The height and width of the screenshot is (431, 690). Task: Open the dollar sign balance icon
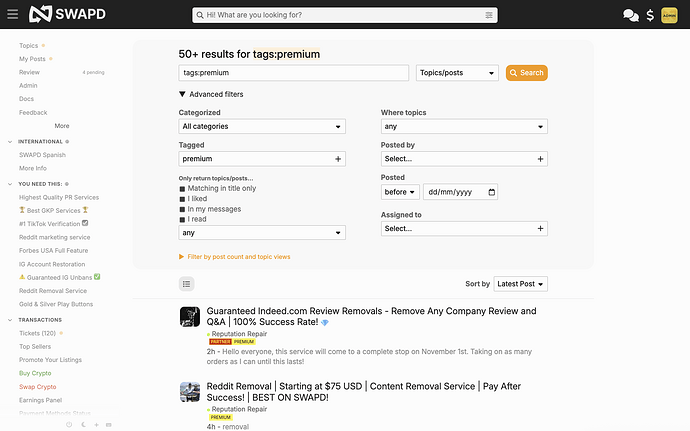point(650,15)
